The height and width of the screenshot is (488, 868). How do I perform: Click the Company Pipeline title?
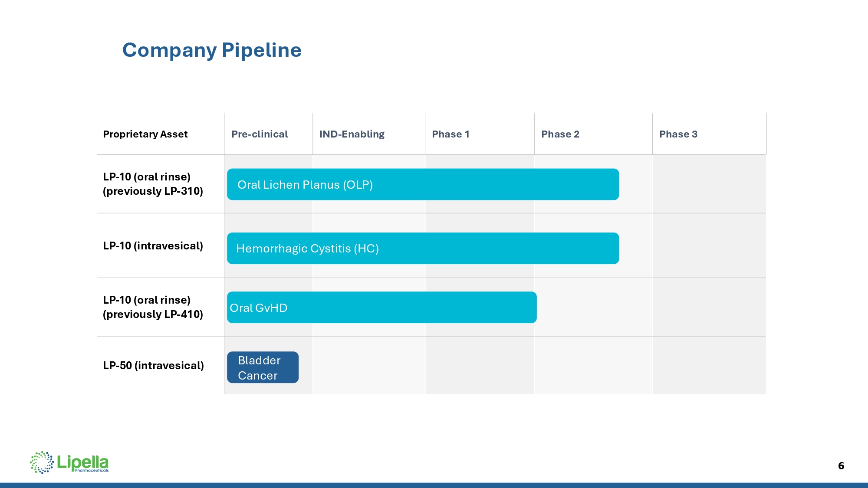tap(212, 50)
